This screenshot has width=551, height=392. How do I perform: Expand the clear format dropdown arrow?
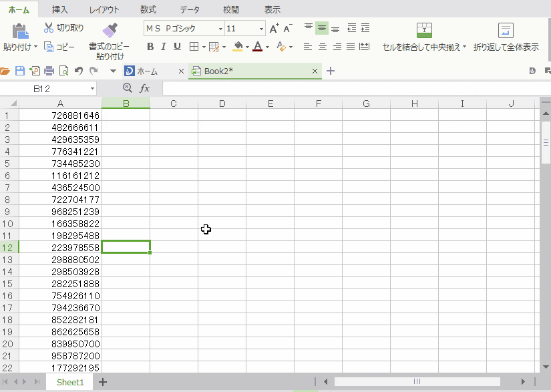click(291, 47)
